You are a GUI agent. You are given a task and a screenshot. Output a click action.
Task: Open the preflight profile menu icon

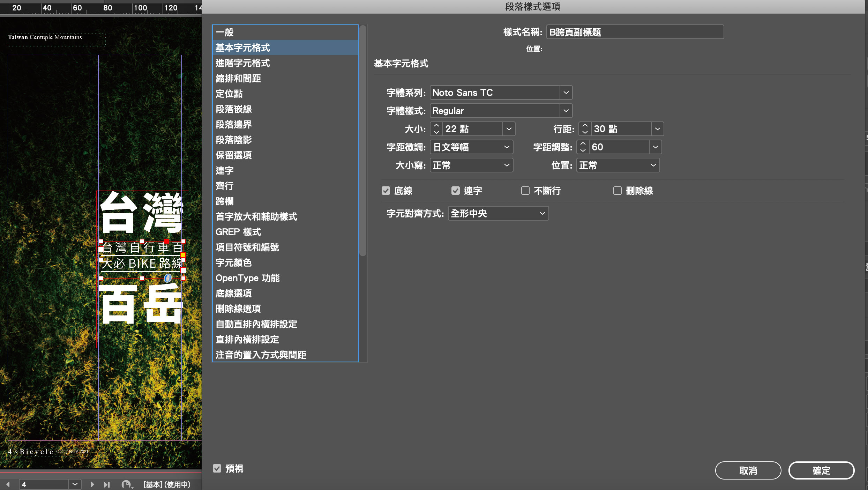coord(127,484)
